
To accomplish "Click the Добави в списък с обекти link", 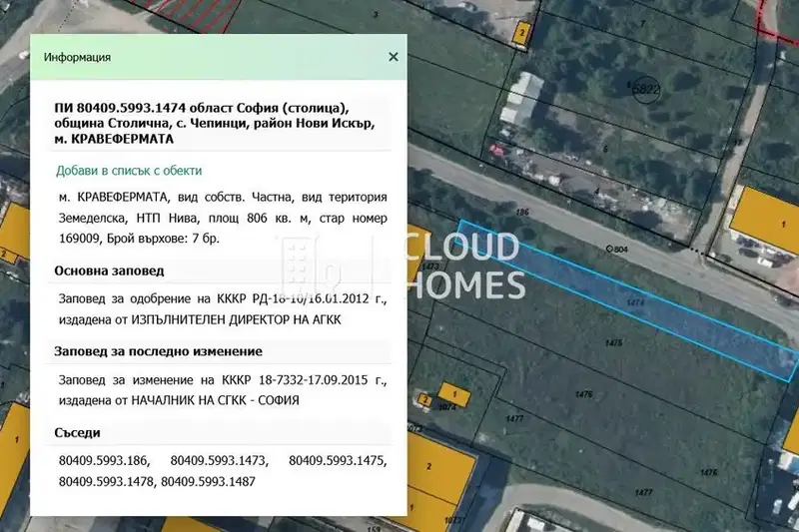I will 129,171.
